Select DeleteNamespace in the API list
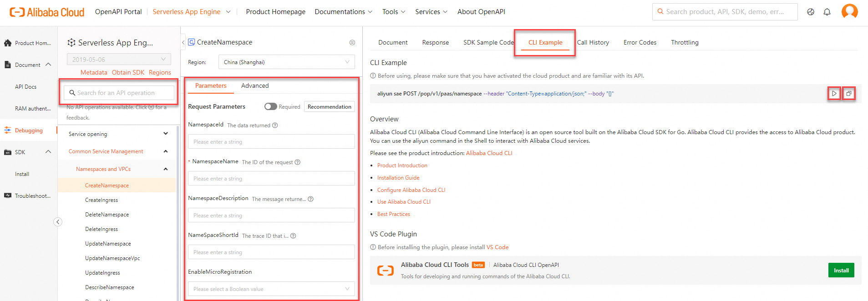 (x=107, y=215)
